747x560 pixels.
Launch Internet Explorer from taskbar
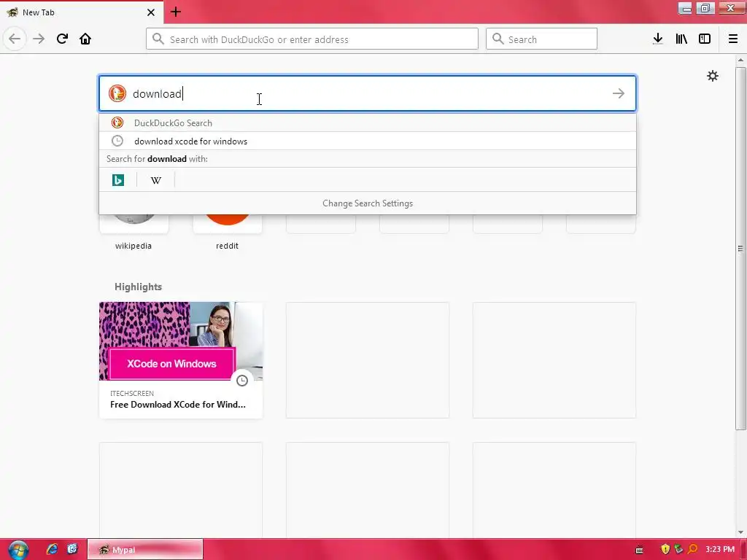pyautogui.click(x=52, y=549)
